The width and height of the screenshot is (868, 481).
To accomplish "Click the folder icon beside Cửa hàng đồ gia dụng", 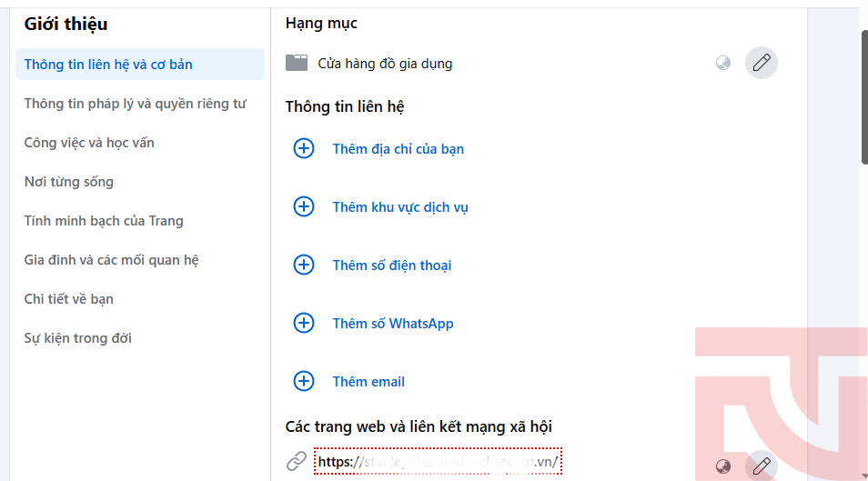I will (x=297, y=63).
